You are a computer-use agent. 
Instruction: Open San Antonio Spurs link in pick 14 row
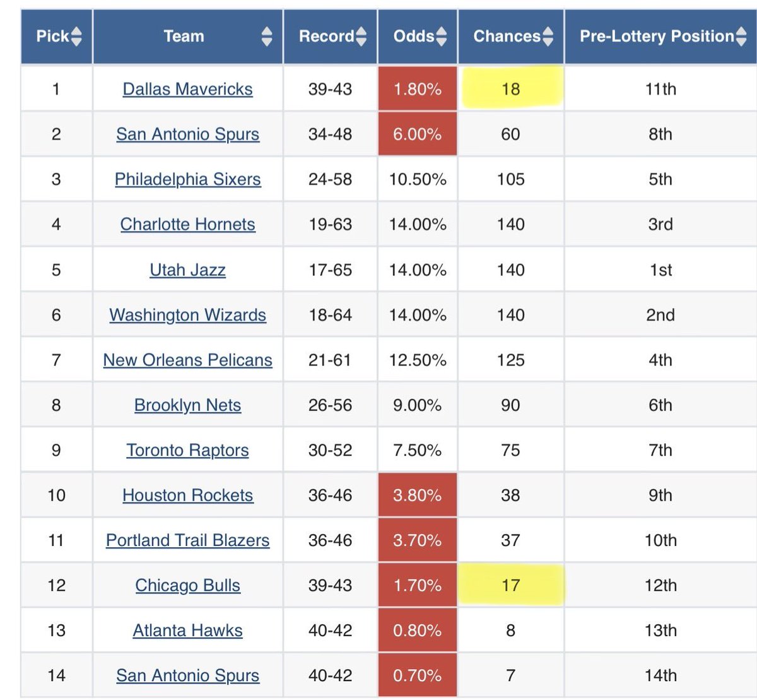[187, 675]
